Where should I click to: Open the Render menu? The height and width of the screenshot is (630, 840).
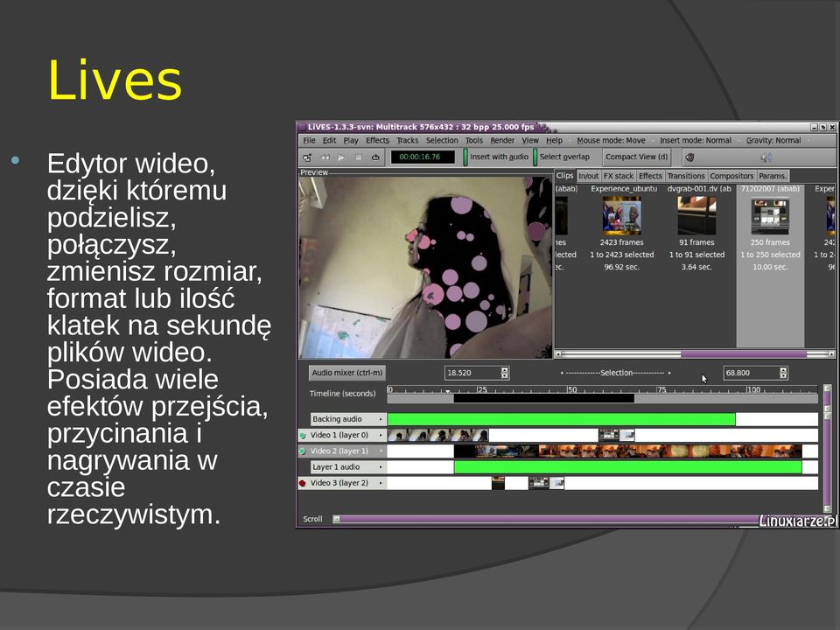click(502, 140)
